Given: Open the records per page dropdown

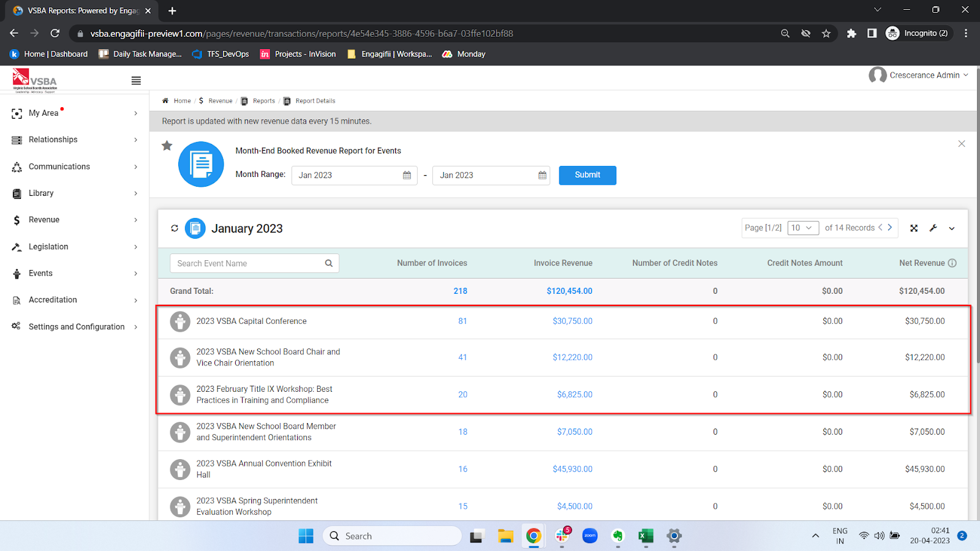Looking at the screenshot, I should [803, 227].
